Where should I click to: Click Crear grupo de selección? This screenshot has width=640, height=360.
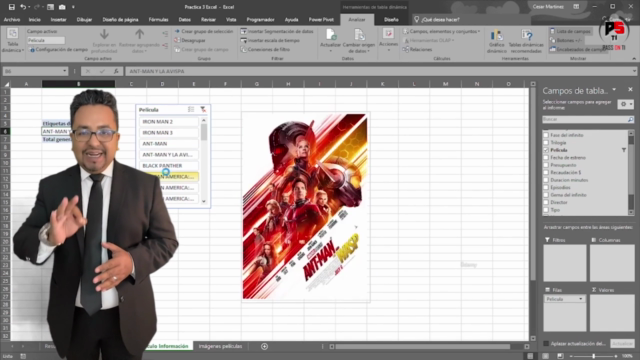(x=204, y=31)
